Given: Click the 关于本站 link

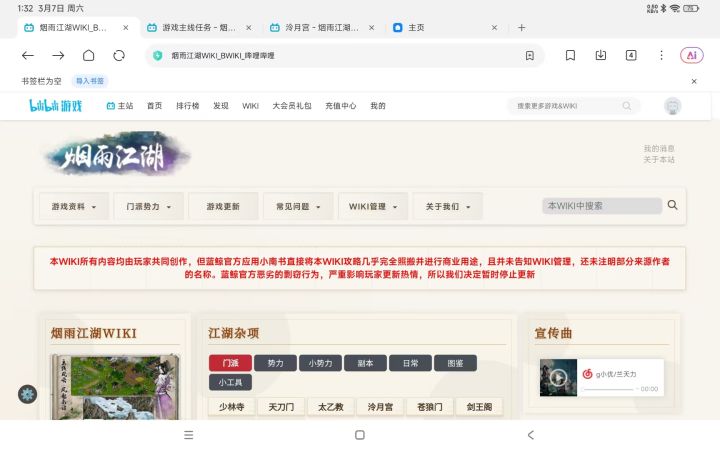Looking at the screenshot, I should 659,159.
